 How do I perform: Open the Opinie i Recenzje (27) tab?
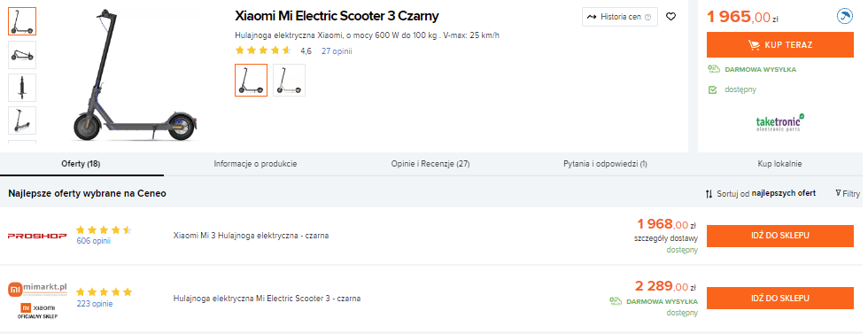[430, 164]
